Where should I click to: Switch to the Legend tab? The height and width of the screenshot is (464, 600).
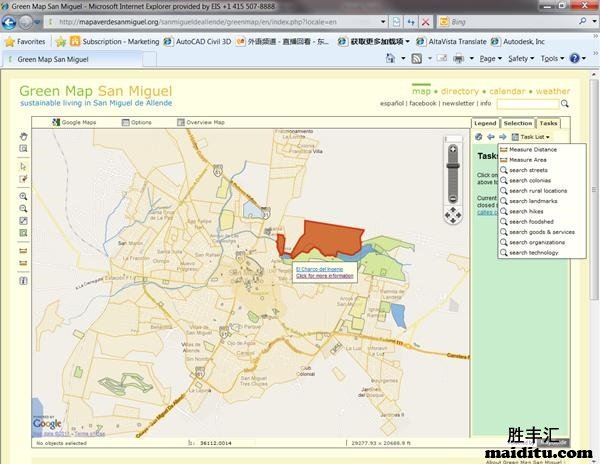(484, 123)
